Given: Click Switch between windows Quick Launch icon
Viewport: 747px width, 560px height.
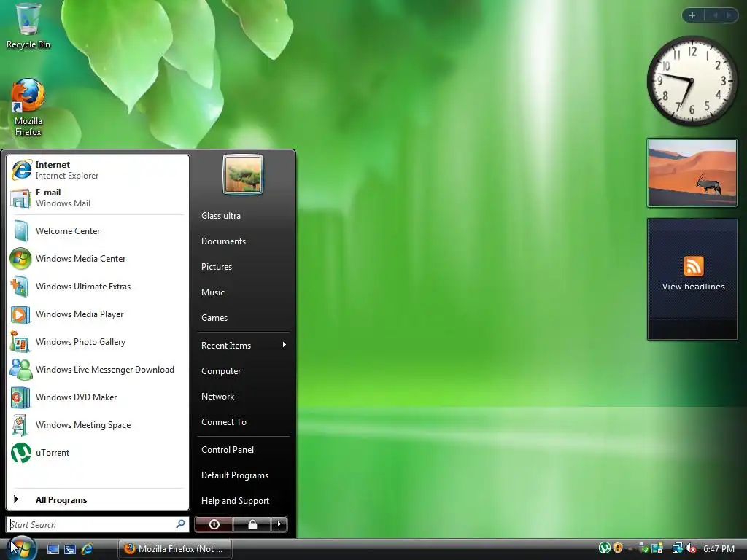Looking at the screenshot, I should [x=70, y=549].
